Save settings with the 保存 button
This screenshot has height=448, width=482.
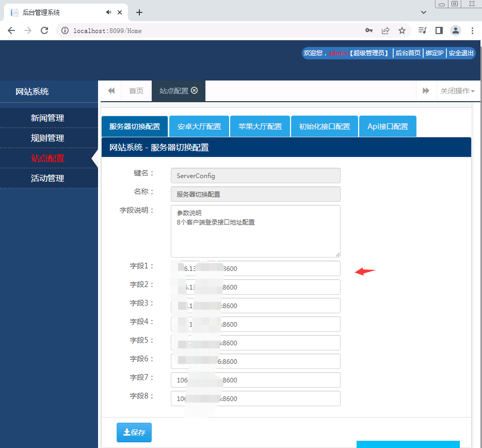(x=134, y=433)
